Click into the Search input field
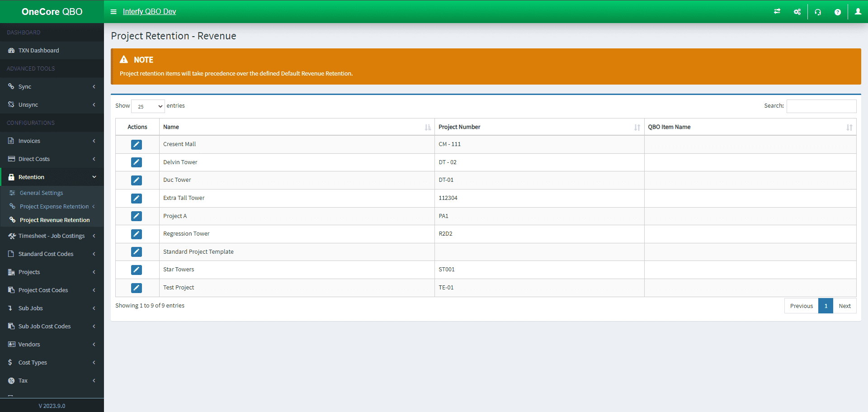This screenshot has height=412, width=868. click(821, 106)
